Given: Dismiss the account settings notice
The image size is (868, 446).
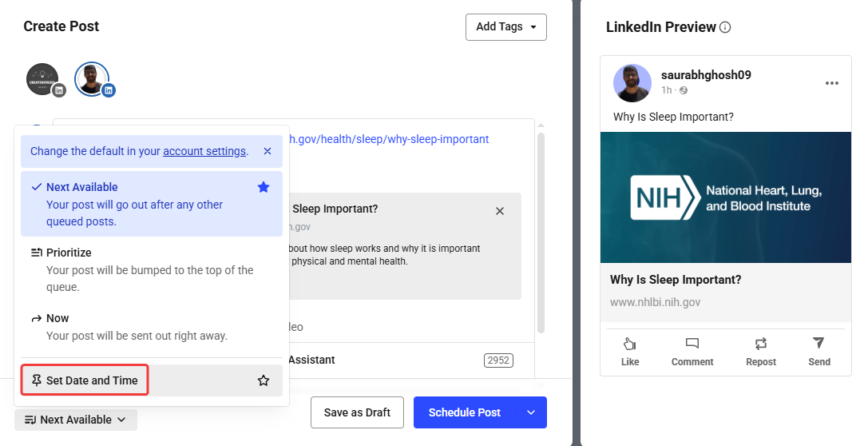Looking at the screenshot, I should (268, 151).
